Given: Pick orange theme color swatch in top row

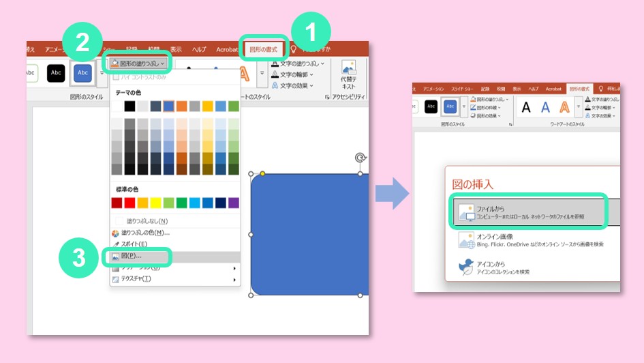Looking at the screenshot, I should coord(181,106).
